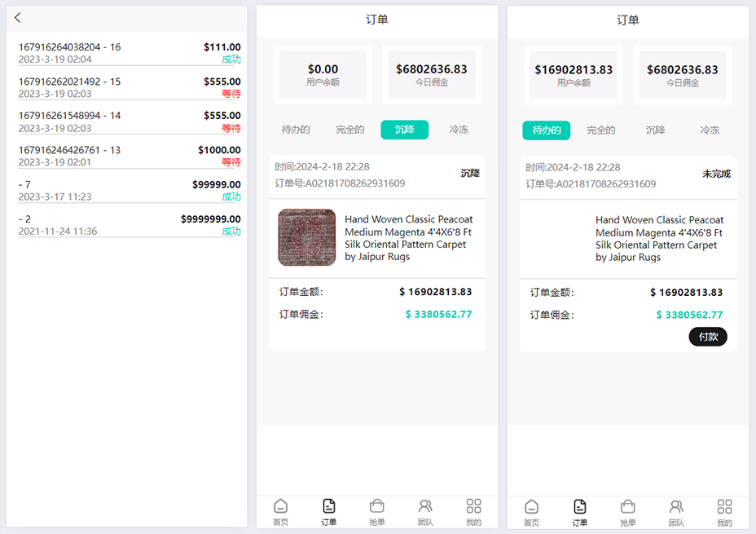The image size is (756, 534).
Task: Switch to 沉降 tab in right panel
Action: [x=655, y=130]
